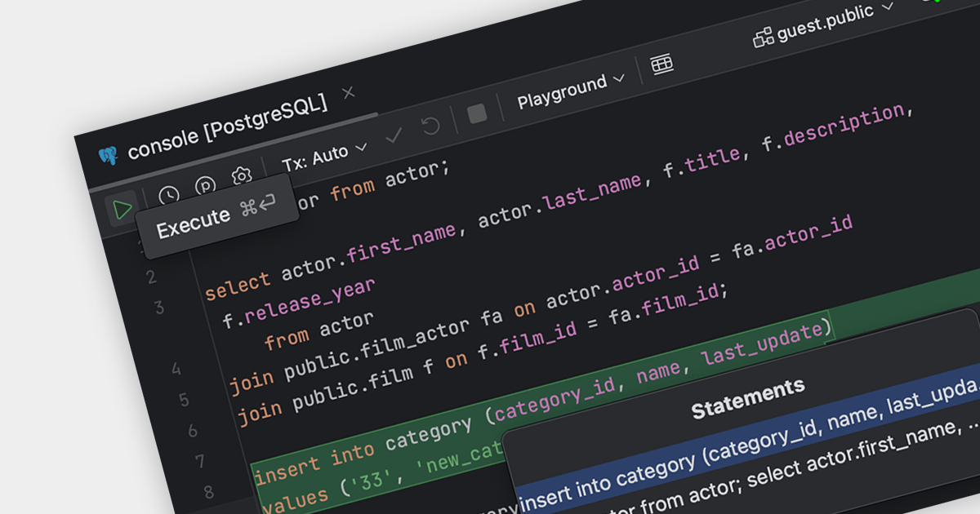980x514 pixels.
Task: Click the green Execute run arrow
Action: [122, 210]
